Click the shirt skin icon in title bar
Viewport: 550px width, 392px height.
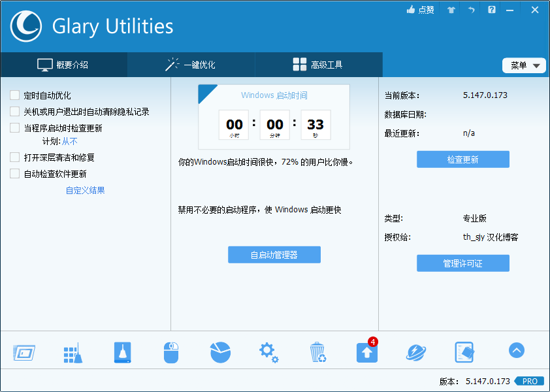tap(451, 10)
